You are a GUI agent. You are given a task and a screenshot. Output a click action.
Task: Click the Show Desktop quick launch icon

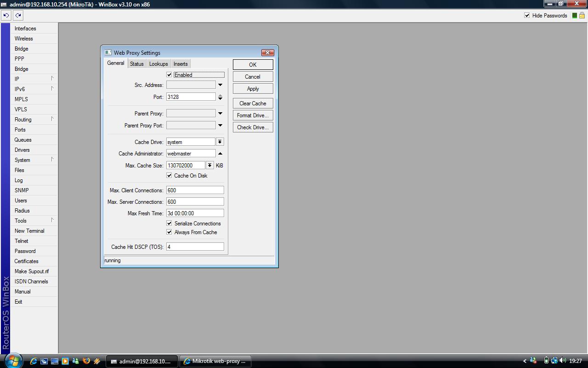click(x=55, y=361)
